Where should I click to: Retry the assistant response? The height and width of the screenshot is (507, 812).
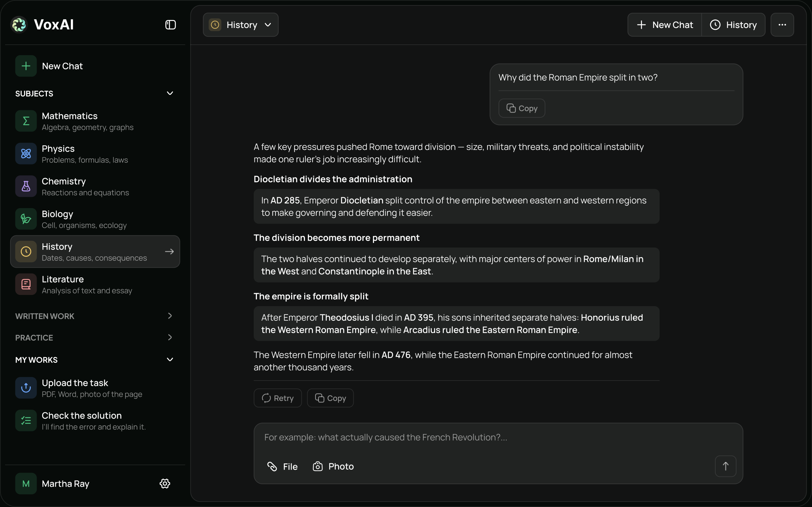click(x=278, y=398)
